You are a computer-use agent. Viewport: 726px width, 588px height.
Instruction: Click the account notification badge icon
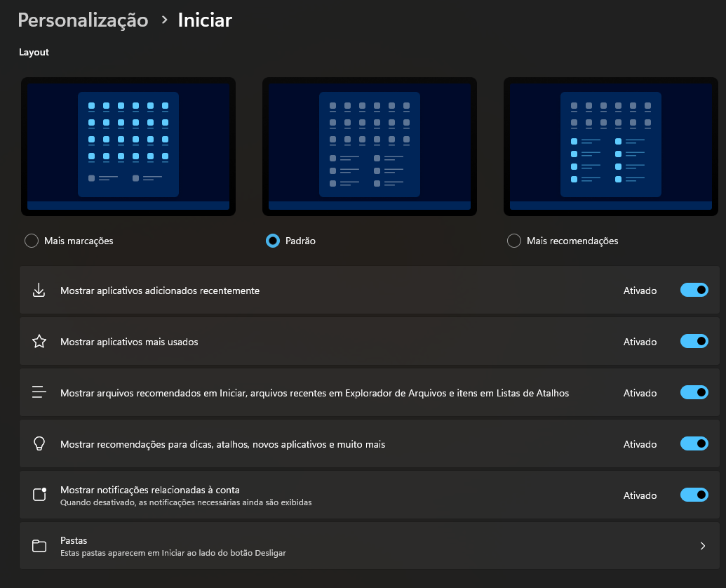(40, 494)
